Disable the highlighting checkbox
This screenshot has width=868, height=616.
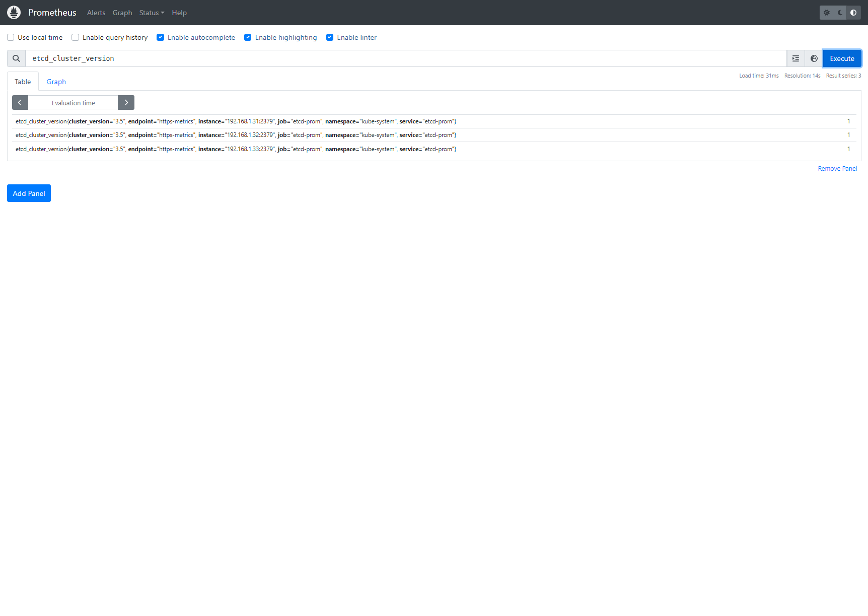click(248, 37)
